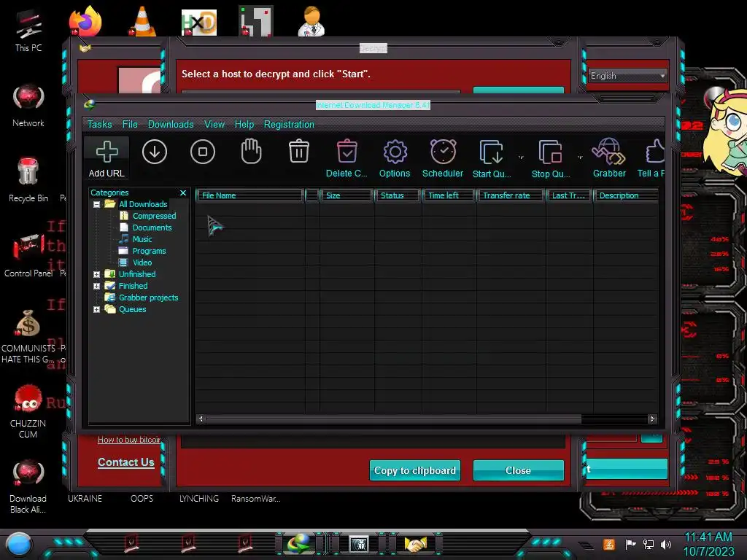Click the Stop Queue toolbar icon
Screen dimensions: 747x560
click(551, 158)
